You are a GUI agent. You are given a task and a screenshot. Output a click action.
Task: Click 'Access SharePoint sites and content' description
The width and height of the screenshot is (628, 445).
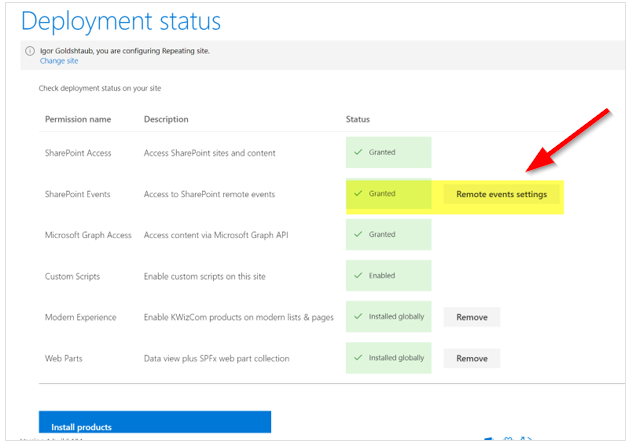pyautogui.click(x=209, y=153)
